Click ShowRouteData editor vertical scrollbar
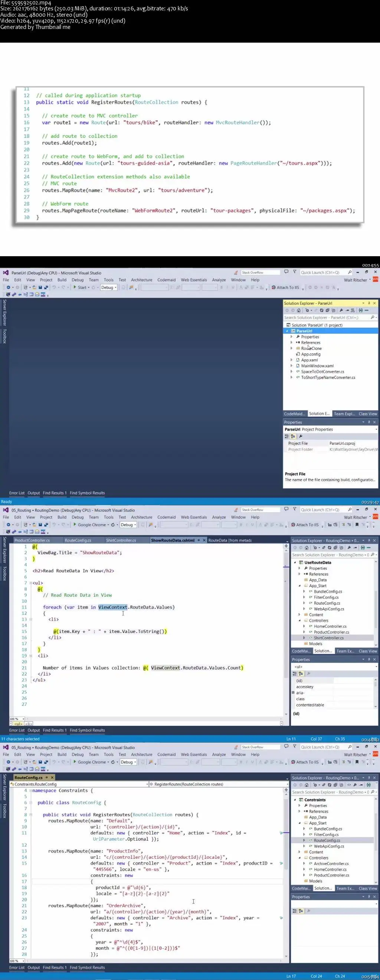The width and height of the screenshot is (380, 980). pyautogui.click(x=286, y=631)
